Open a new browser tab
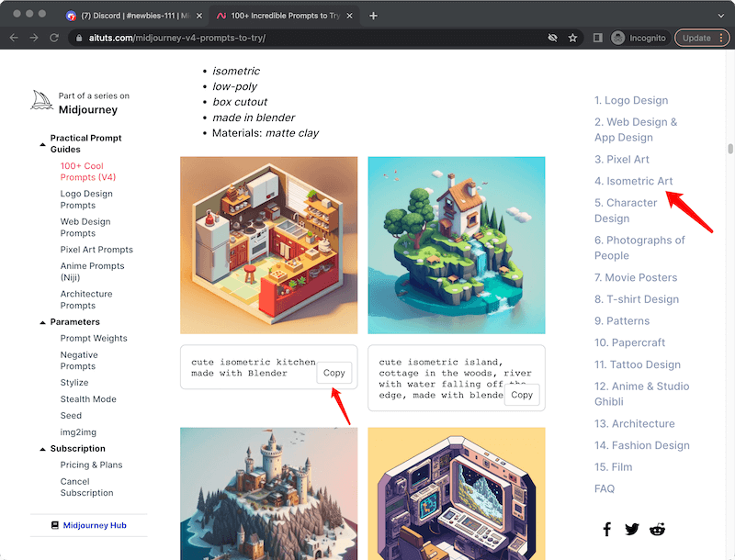The height and width of the screenshot is (560, 735). tap(373, 16)
